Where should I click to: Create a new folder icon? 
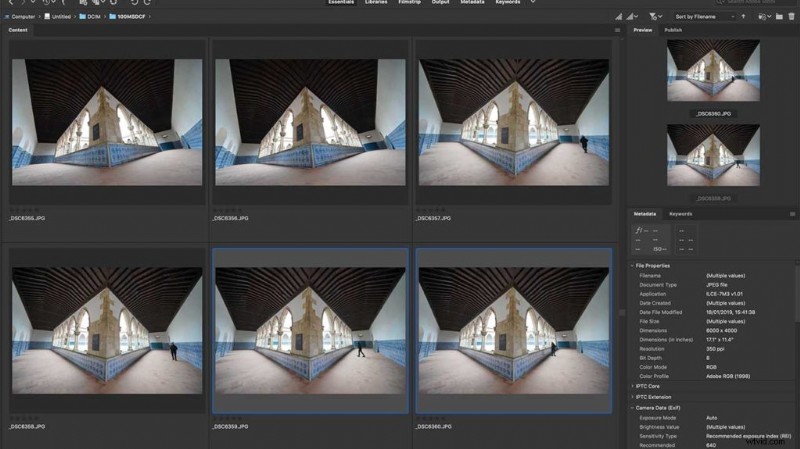pyautogui.click(x=779, y=17)
